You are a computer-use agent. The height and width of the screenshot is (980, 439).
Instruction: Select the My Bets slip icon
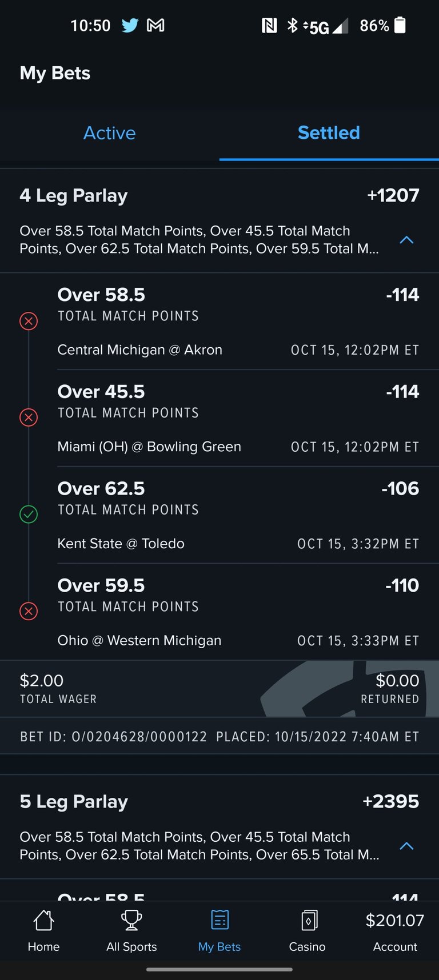click(219, 921)
